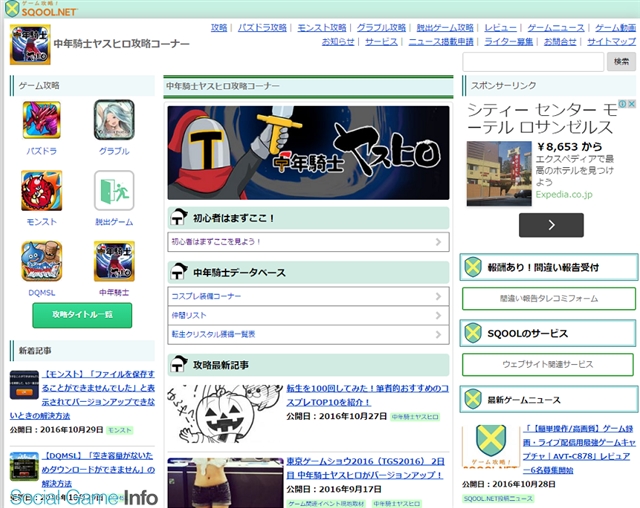Open the ライター募集 navigation link
The image size is (640, 508).
point(509,42)
